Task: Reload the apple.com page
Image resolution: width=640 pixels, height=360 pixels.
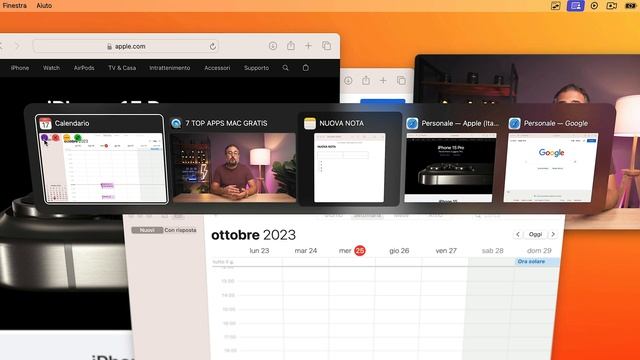Action: coord(213,47)
